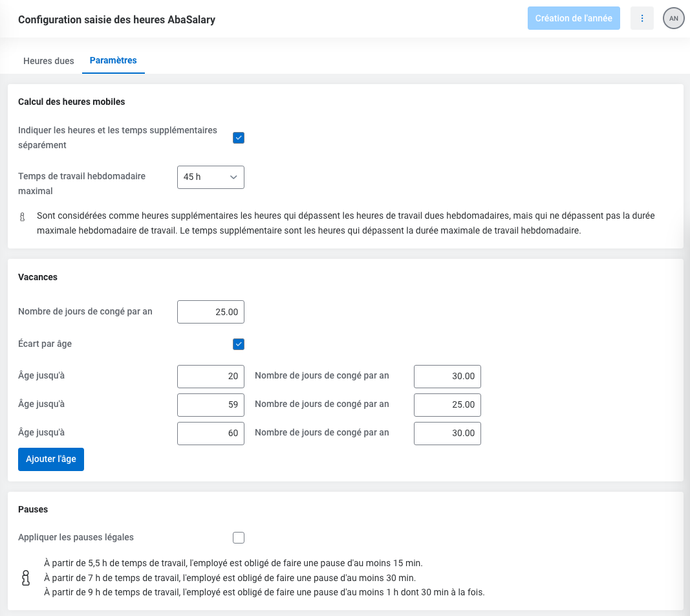This screenshot has height=616, width=690.
Task: Click vacation days field for age 20 row
Action: [447, 377]
